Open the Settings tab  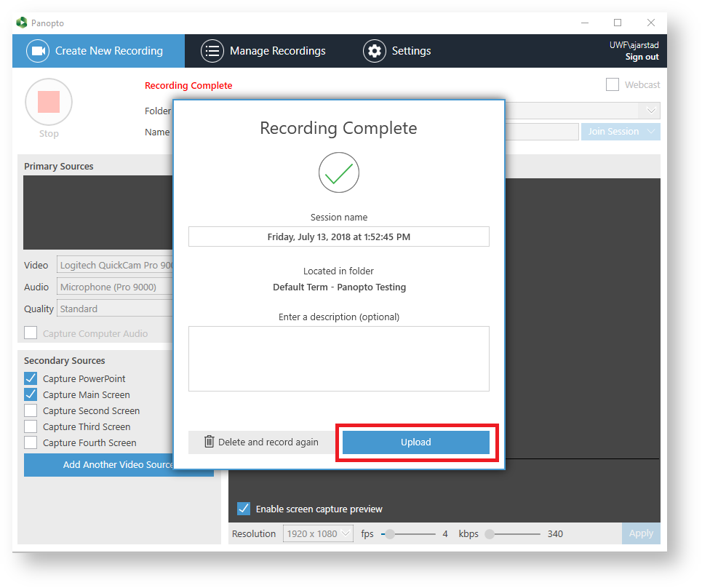point(396,51)
